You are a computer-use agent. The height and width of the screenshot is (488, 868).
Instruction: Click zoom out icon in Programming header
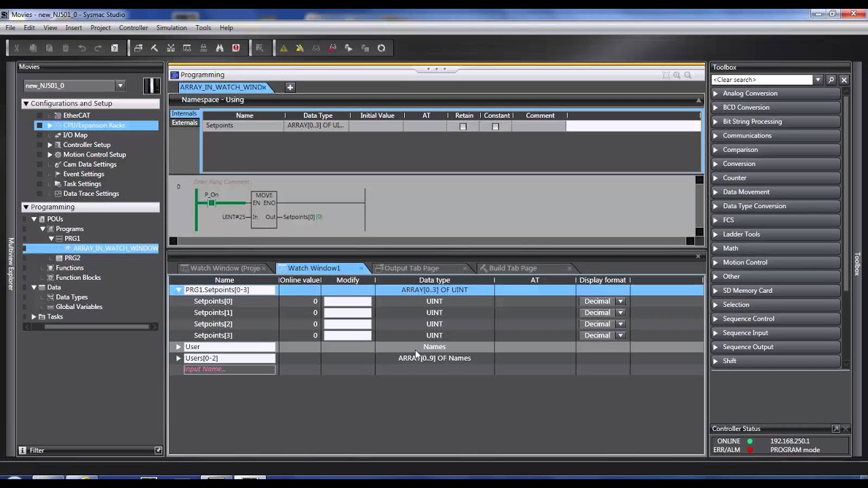(688, 75)
